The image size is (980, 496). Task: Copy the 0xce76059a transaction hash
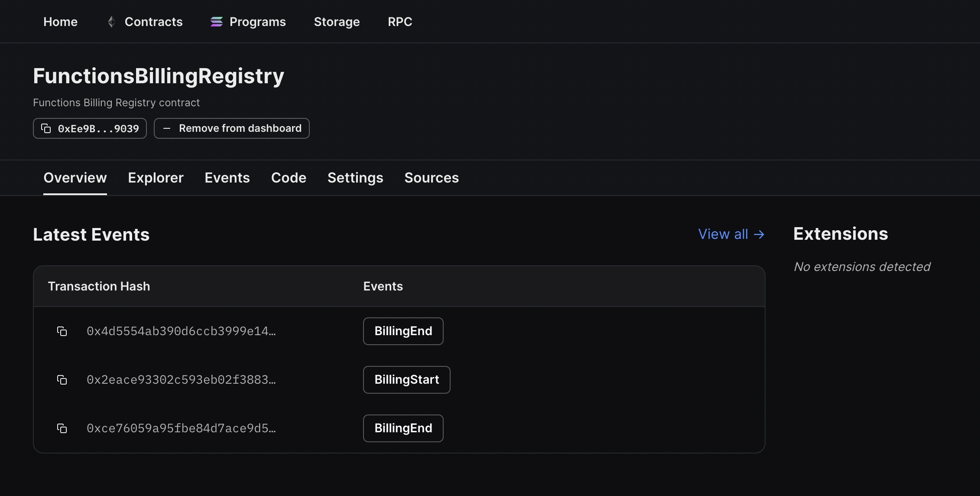click(62, 428)
